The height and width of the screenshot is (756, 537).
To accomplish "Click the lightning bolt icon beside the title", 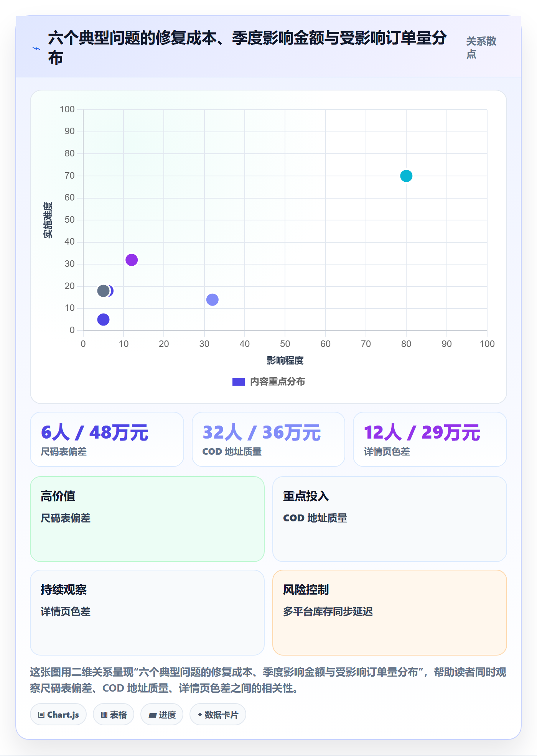I will click(36, 48).
